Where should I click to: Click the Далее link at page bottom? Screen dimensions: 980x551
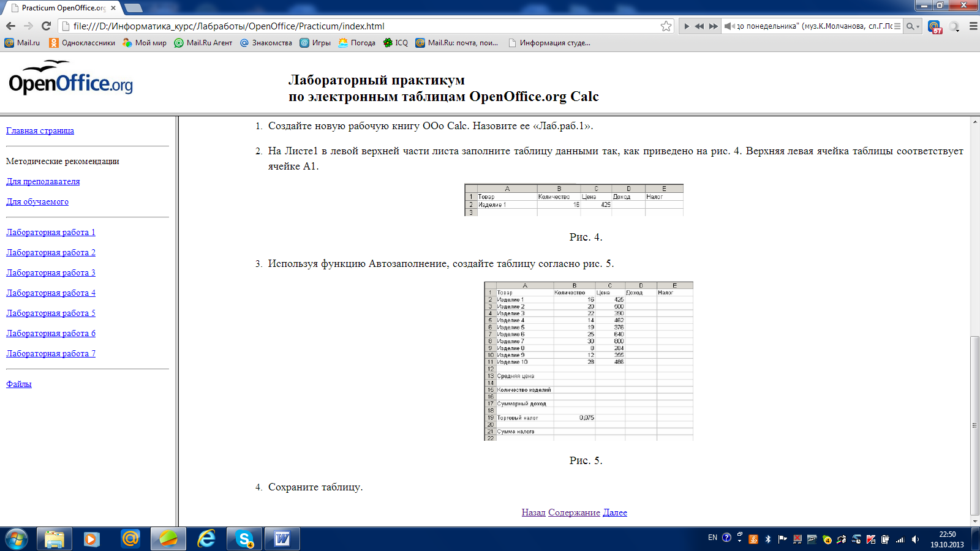pyautogui.click(x=615, y=512)
